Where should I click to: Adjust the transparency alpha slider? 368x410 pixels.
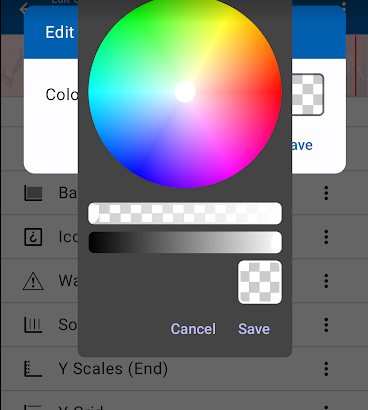click(x=185, y=213)
